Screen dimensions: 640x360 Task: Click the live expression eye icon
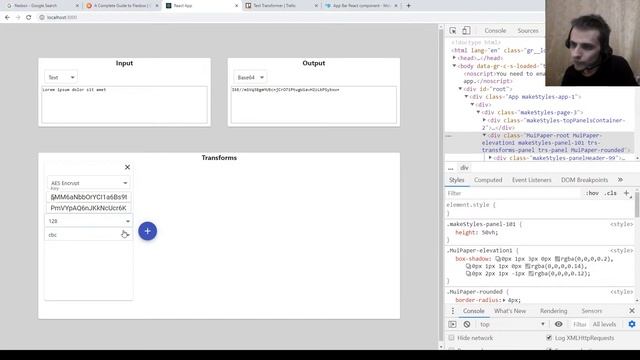(x=558, y=324)
